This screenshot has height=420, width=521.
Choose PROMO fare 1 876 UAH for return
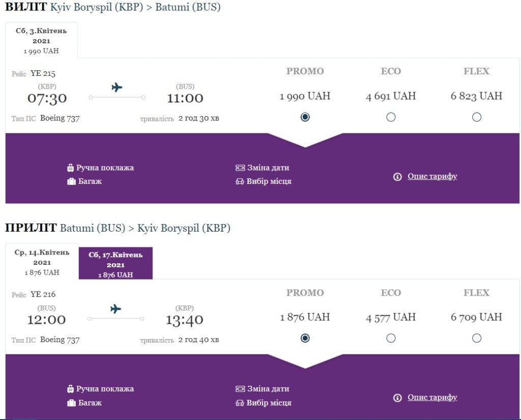click(305, 338)
